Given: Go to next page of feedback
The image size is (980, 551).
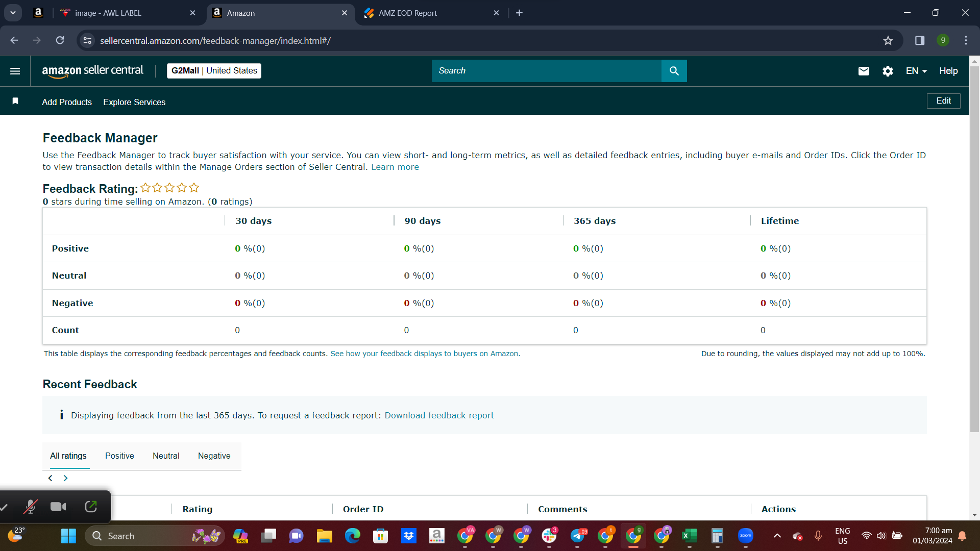Looking at the screenshot, I should coord(65,478).
